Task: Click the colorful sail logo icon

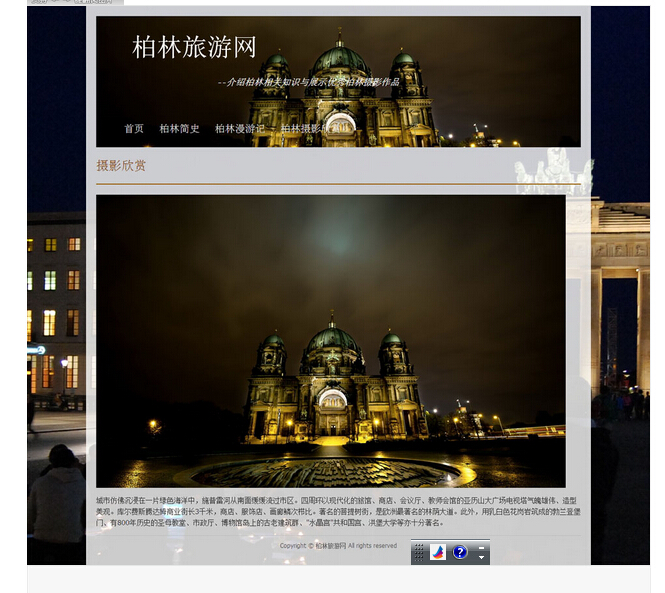Action: coord(438,552)
